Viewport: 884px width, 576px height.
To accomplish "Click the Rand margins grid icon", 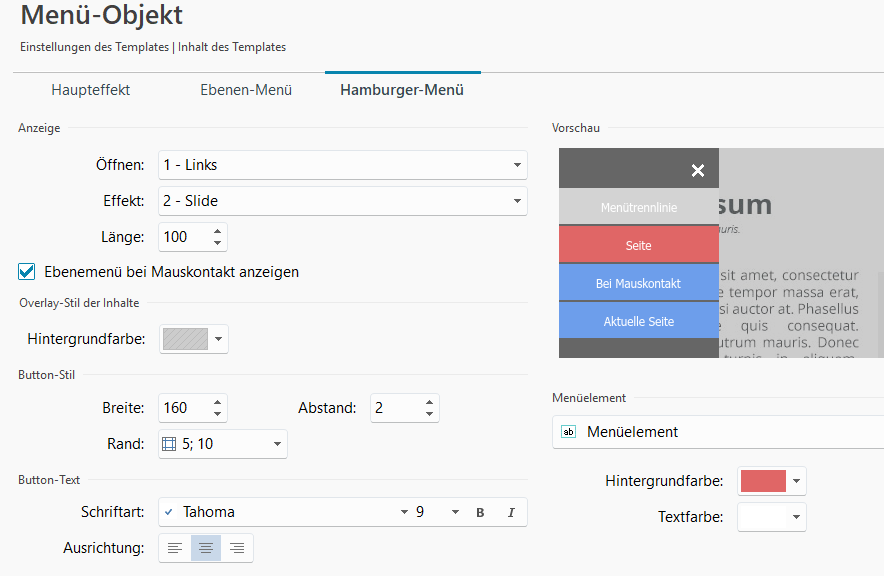I will click(169, 444).
